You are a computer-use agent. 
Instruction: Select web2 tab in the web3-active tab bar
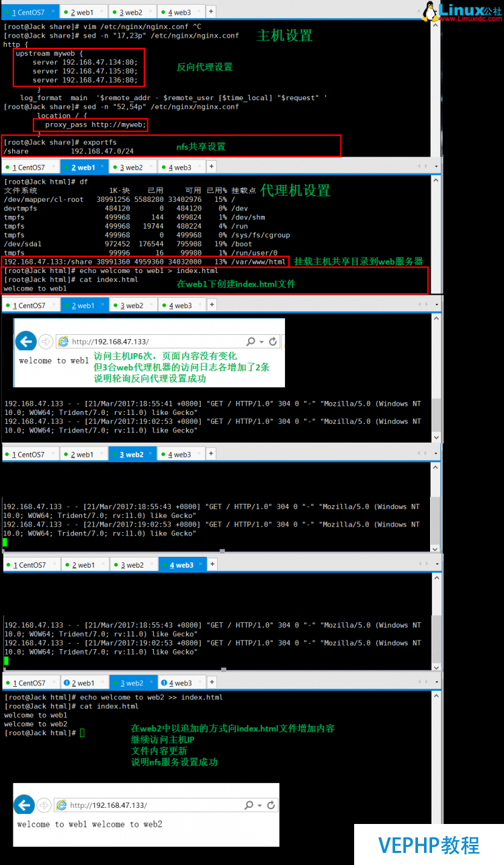(133, 565)
